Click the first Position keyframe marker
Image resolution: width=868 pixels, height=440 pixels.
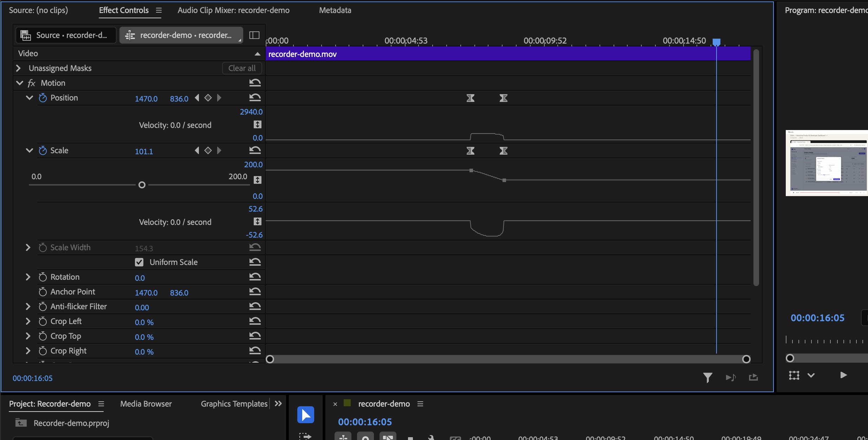pos(471,98)
